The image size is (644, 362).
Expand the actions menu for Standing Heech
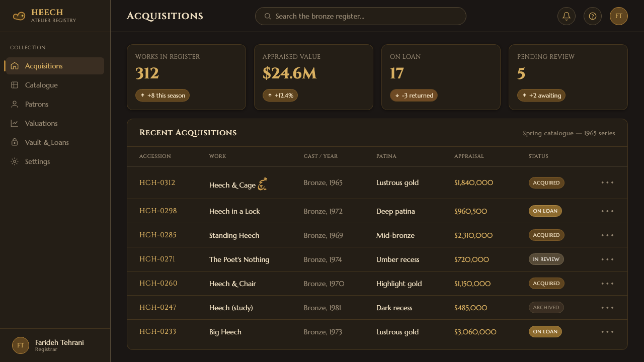coord(607,235)
